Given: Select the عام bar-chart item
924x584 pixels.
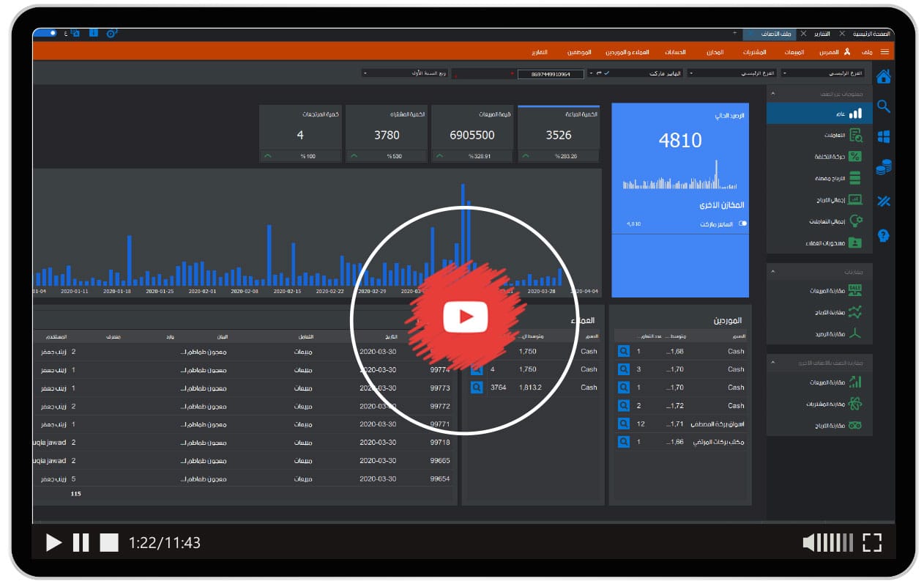Looking at the screenshot, I should coord(819,114).
